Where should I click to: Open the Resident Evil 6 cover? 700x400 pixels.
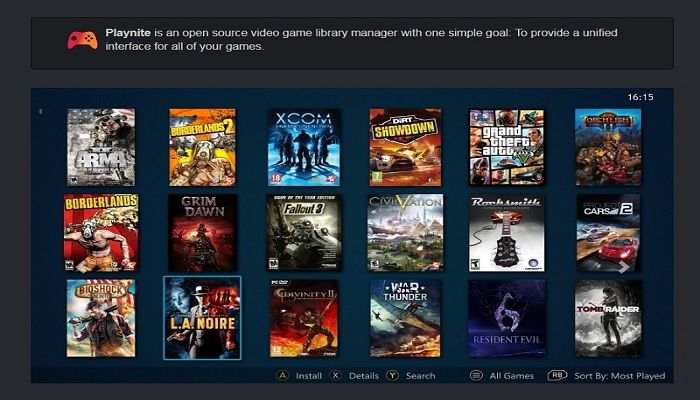(506, 318)
